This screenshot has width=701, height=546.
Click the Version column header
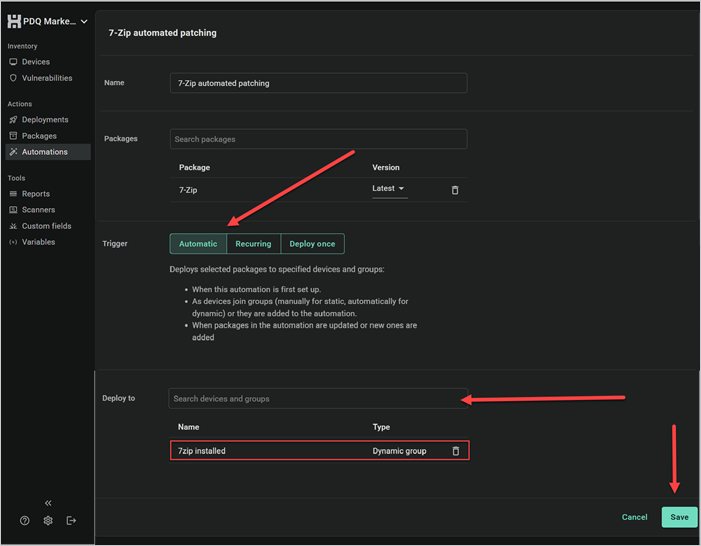pyautogui.click(x=386, y=167)
